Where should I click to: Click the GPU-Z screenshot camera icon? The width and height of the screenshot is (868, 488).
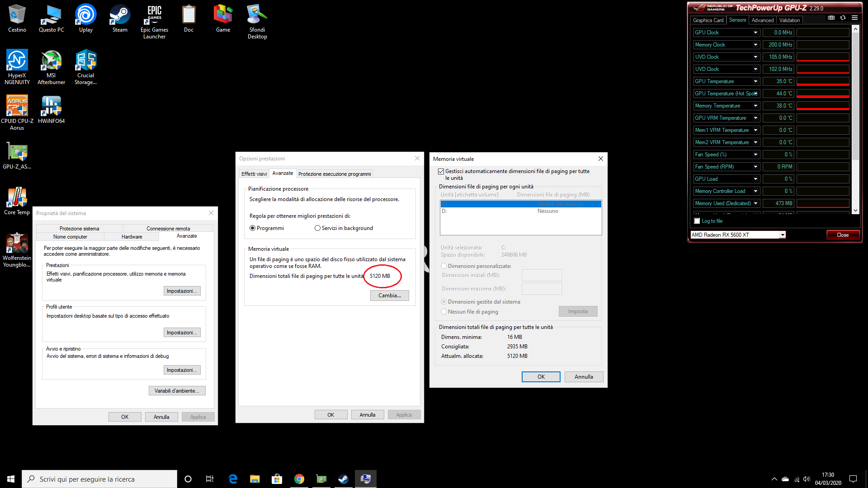coord(831,18)
